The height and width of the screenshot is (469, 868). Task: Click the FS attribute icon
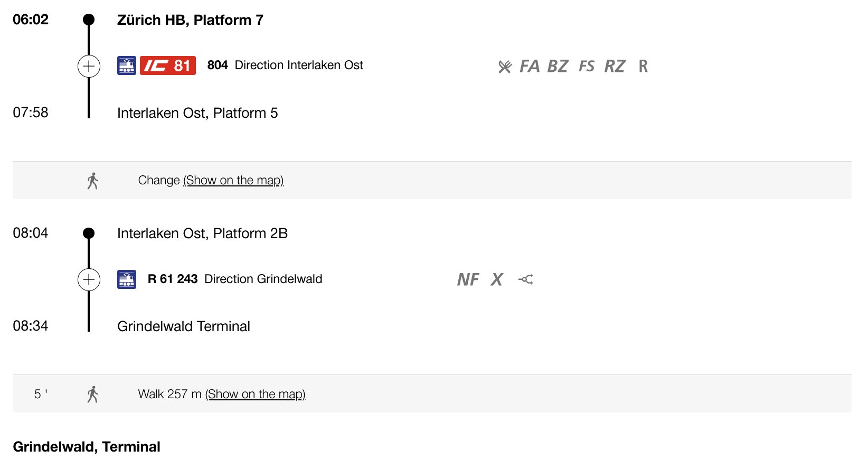click(x=587, y=66)
